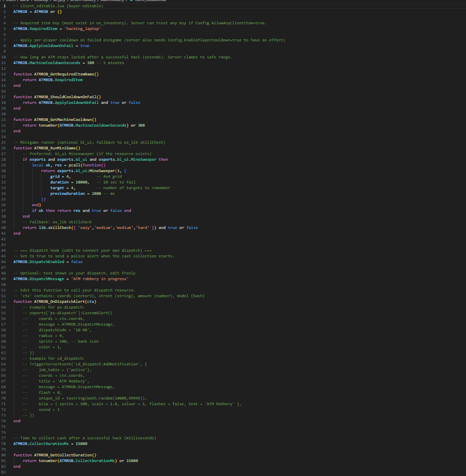Click commented "exports['ps-dispatch']:CustomAlert" line
Viewport: 466px width, 476px height.
[67, 313]
